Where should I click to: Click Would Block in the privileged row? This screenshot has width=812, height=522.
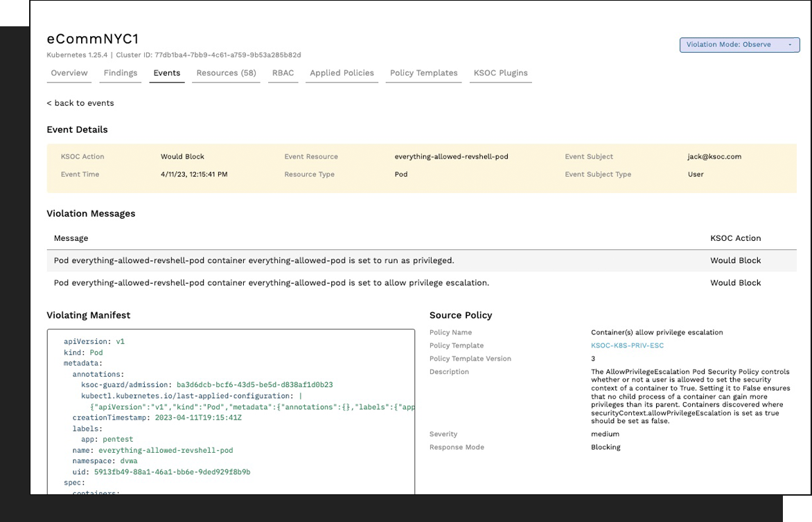tap(735, 261)
